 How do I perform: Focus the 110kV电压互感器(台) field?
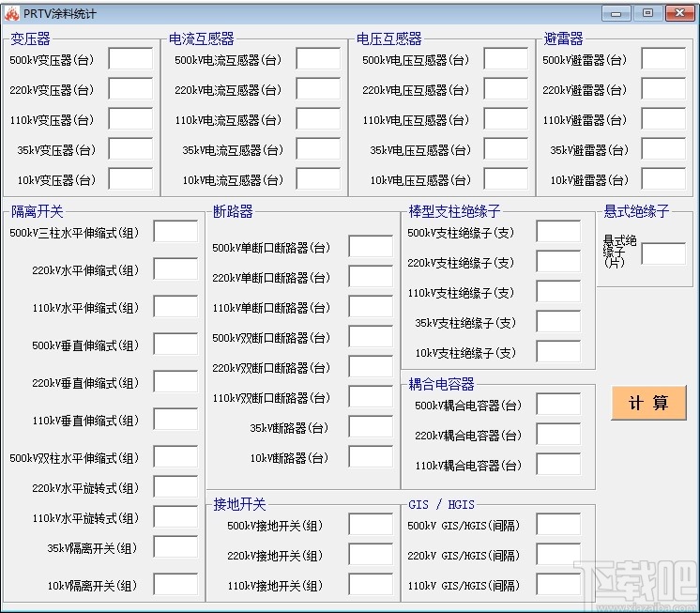click(x=507, y=119)
